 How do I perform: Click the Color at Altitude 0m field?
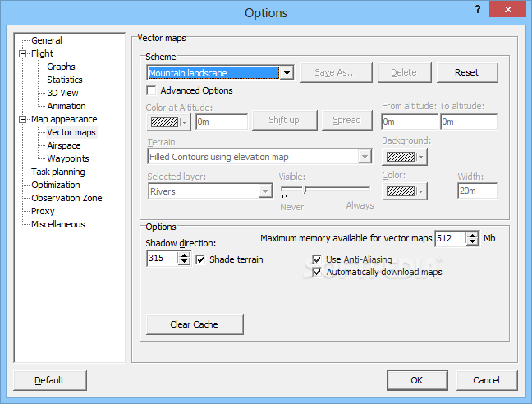[222, 122]
